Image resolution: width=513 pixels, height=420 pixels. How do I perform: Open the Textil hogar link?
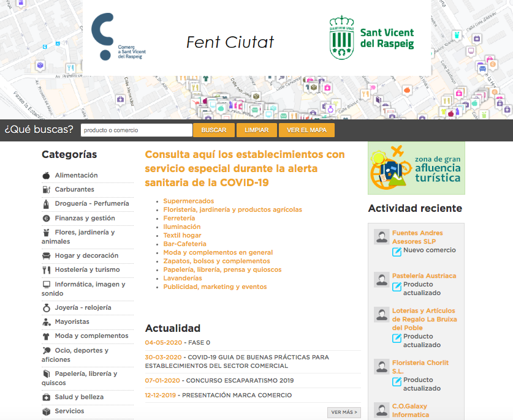[x=182, y=235]
